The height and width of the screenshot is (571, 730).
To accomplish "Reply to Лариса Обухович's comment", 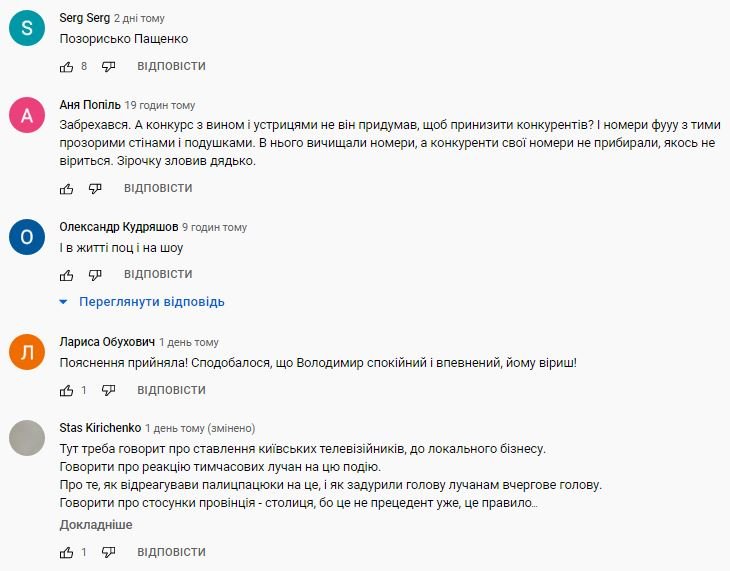I will [171, 390].
